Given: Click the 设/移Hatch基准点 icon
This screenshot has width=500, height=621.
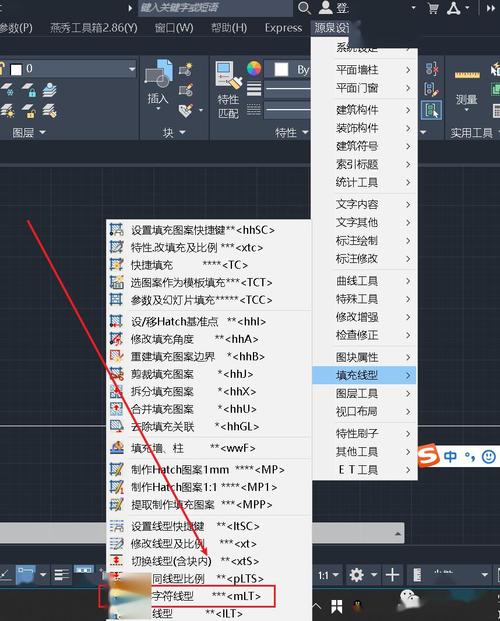Looking at the screenshot, I should pos(116,321).
